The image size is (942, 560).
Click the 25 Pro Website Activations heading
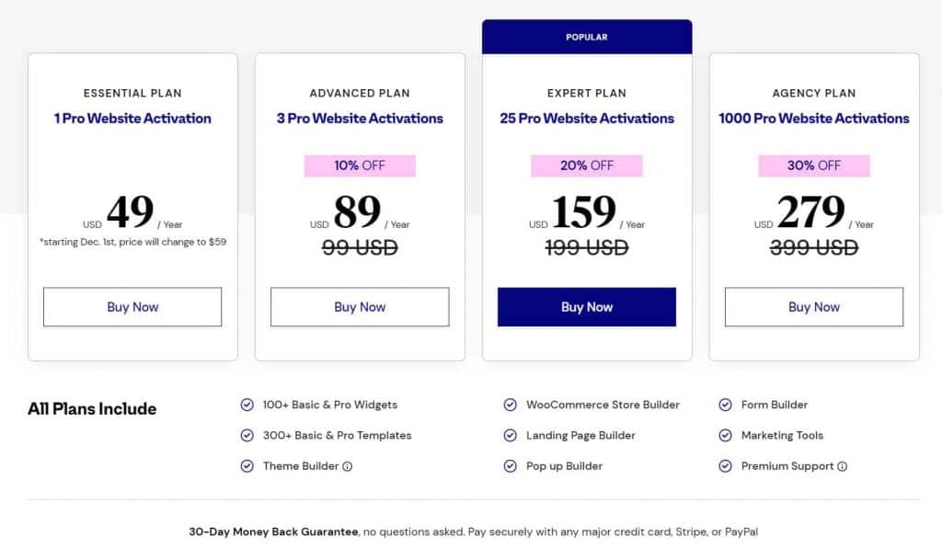coord(587,118)
